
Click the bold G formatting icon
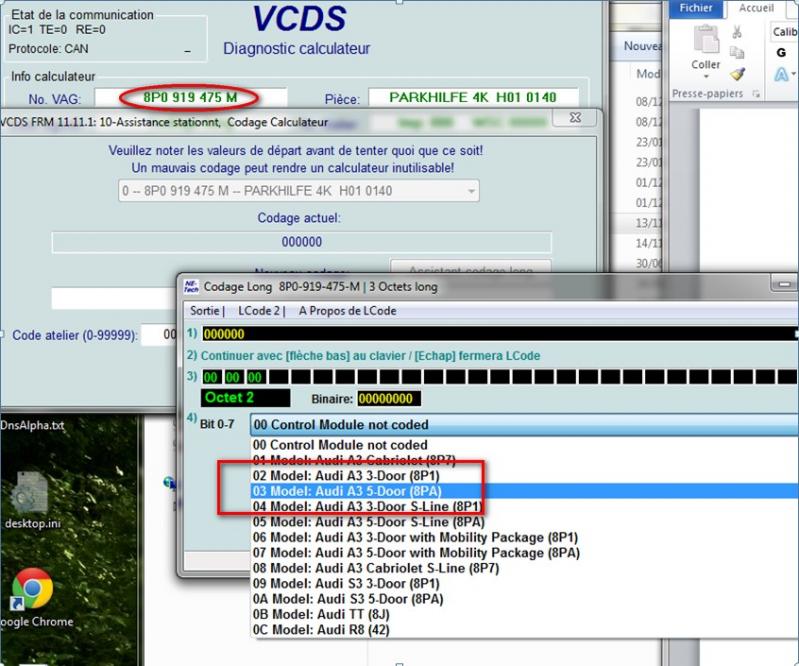[781, 52]
